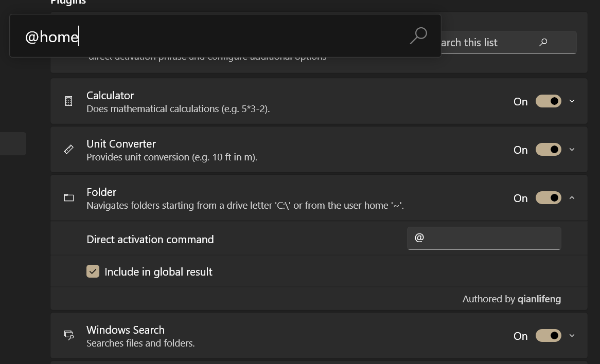Click 'Navigates folders starting from a drive letter' text

[x=245, y=205]
